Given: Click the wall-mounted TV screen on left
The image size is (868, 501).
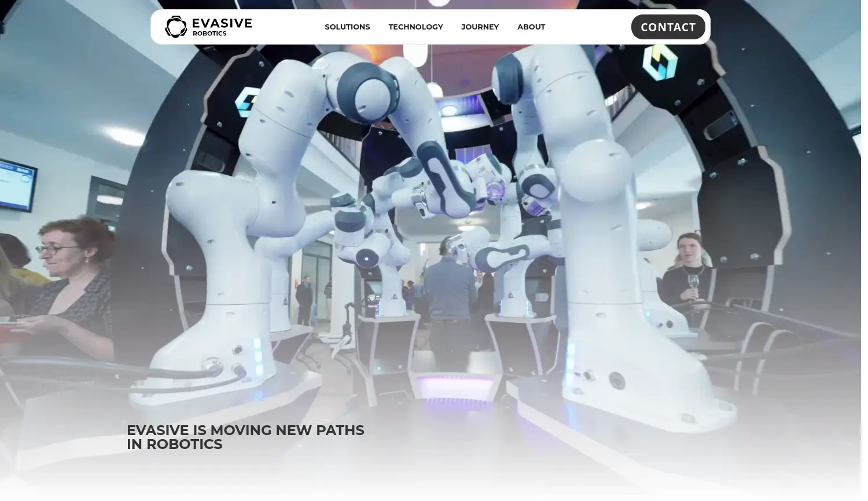Looking at the screenshot, I should [x=17, y=184].
